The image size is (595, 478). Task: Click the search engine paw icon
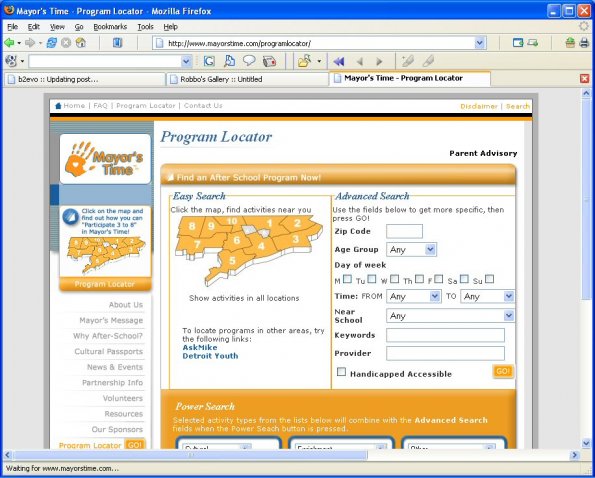(11, 61)
